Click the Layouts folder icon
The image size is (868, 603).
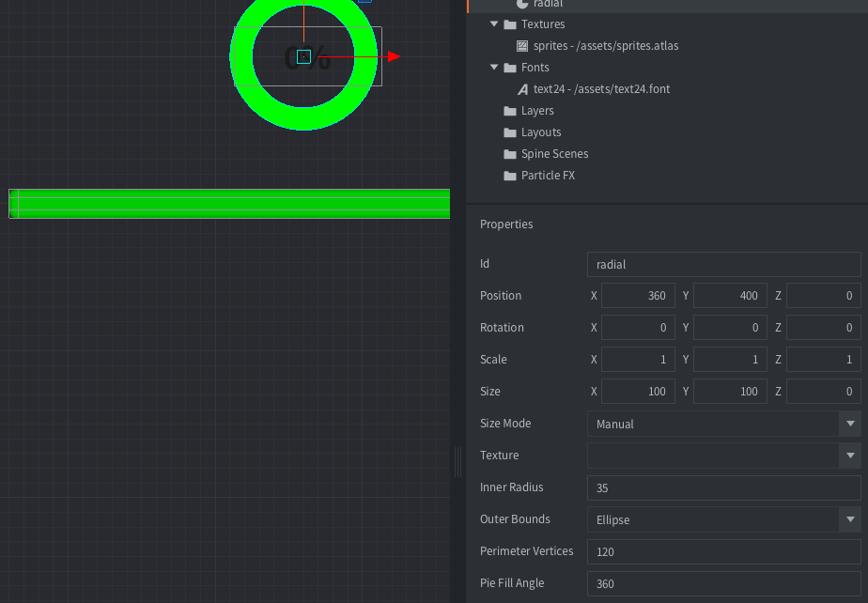510,132
